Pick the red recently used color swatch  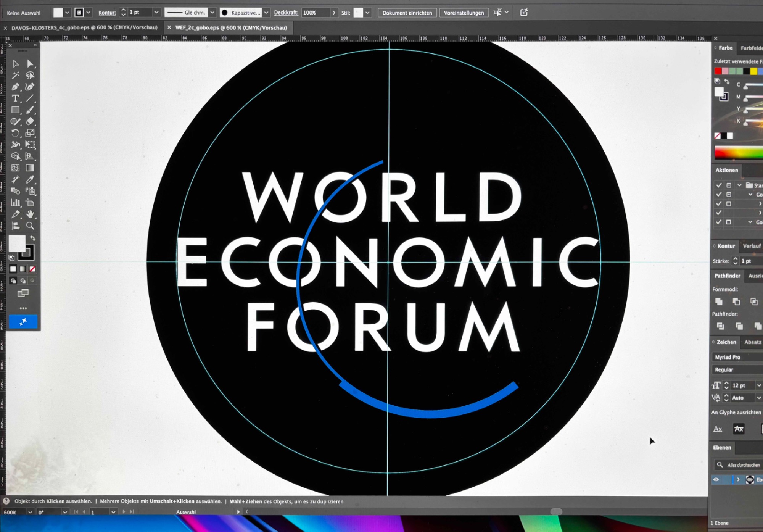click(x=718, y=71)
